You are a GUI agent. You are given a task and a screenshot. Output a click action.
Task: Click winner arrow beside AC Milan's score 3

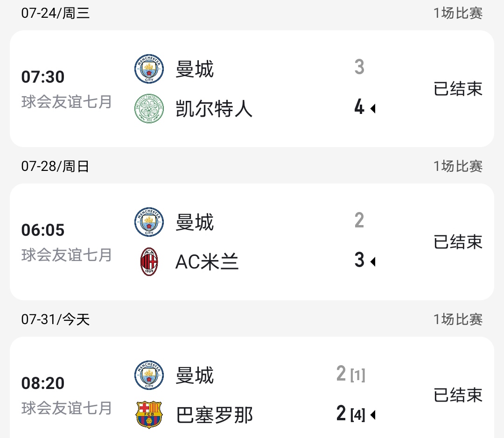372,262
